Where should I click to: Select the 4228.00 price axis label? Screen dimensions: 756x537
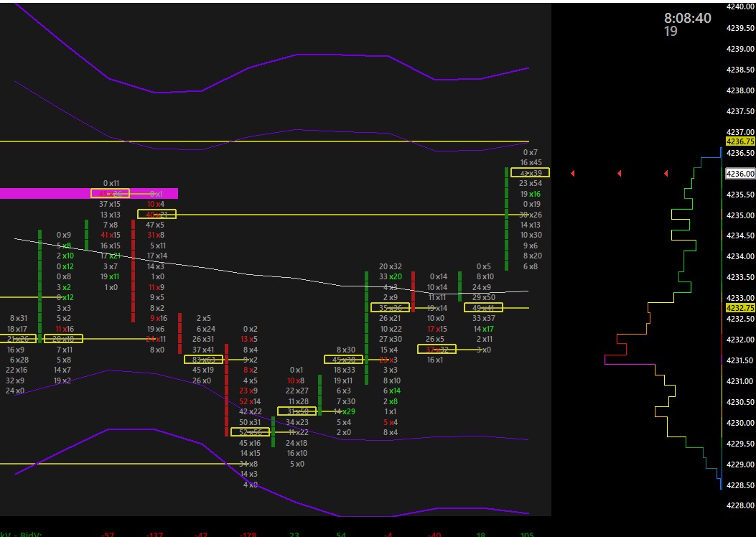[x=740, y=505]
